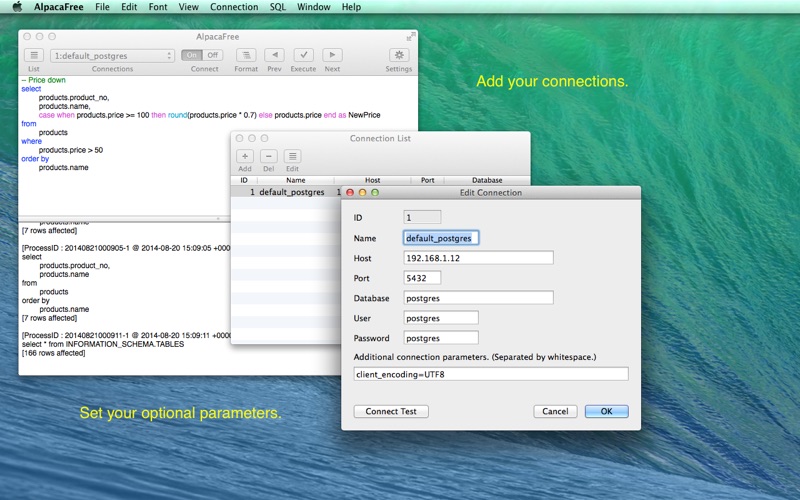Delete connection with the minus Del icon

pos(269,156)
